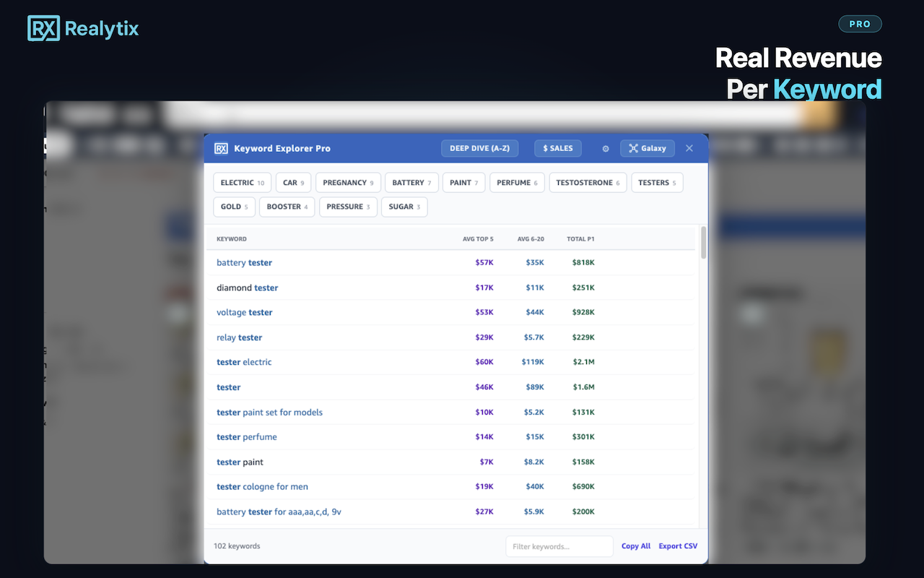
Task: Select the TESTERS keyword tag
Action: tap(657, 183)
